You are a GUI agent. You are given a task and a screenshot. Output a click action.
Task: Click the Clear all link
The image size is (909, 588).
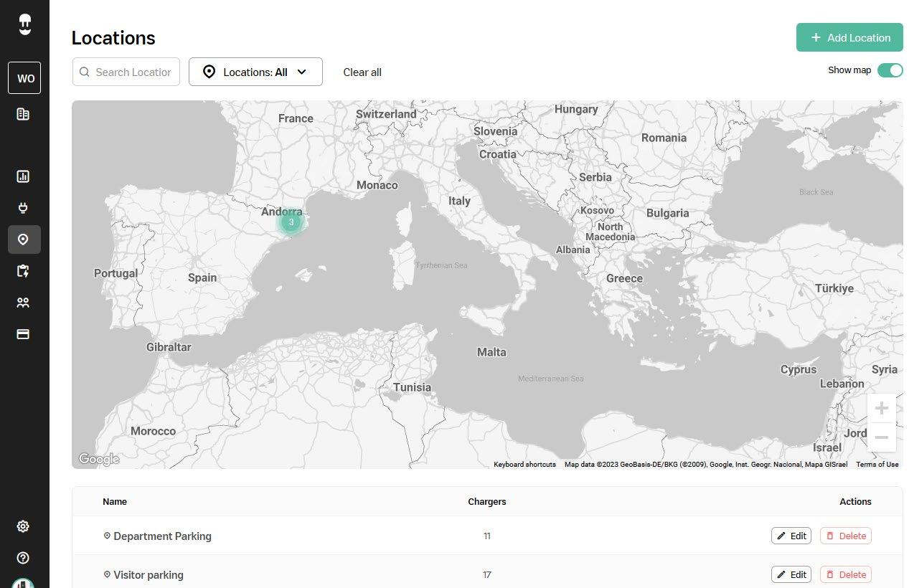362,72
